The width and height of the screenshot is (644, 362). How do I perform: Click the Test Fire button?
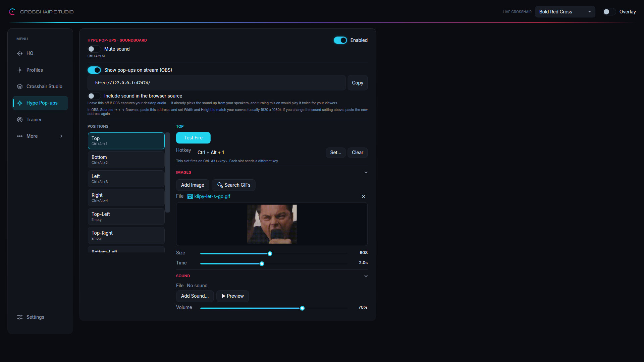pos(193,138)
